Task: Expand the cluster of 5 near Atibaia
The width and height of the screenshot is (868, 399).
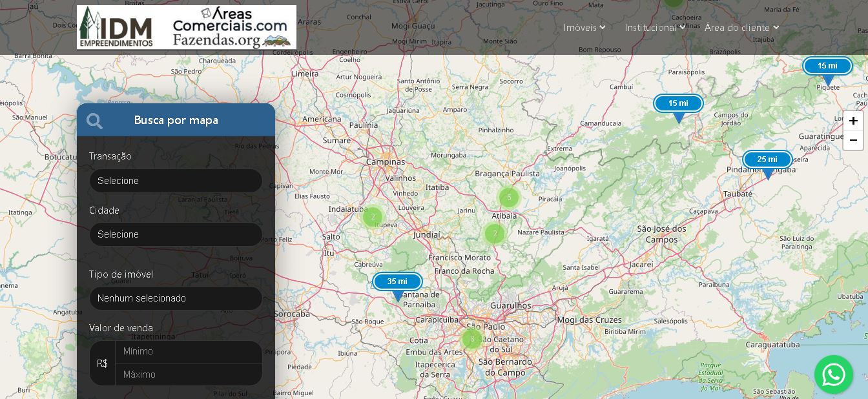Action: tap(509, 198)
